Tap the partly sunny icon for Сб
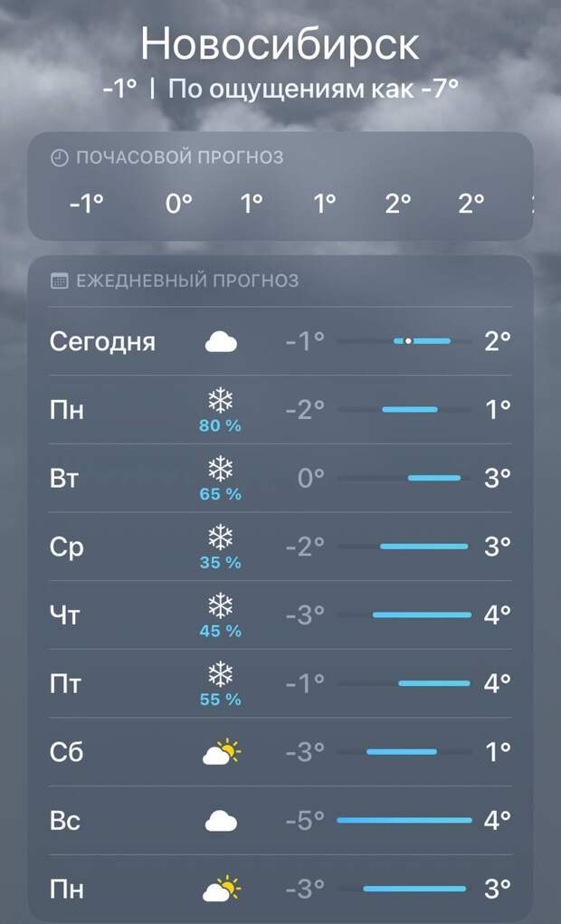The width and height of the screenshot is (561, 924). point(221,751)
